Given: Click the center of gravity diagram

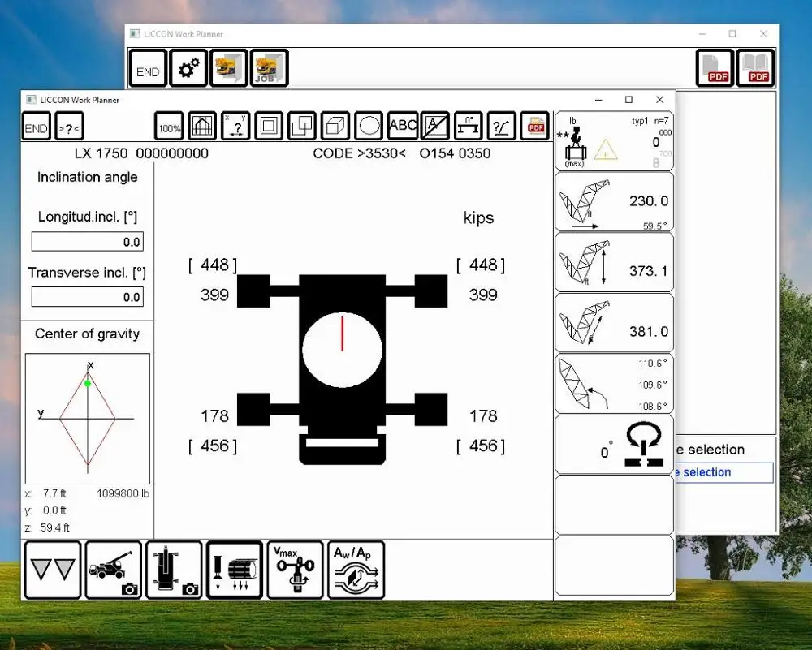Looking at the screenshot, I should 88,419.
